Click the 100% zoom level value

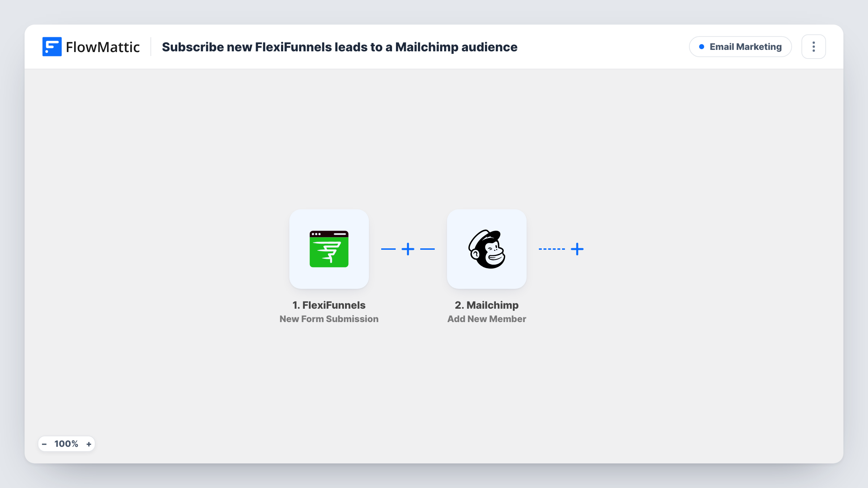tap(66, 444)
